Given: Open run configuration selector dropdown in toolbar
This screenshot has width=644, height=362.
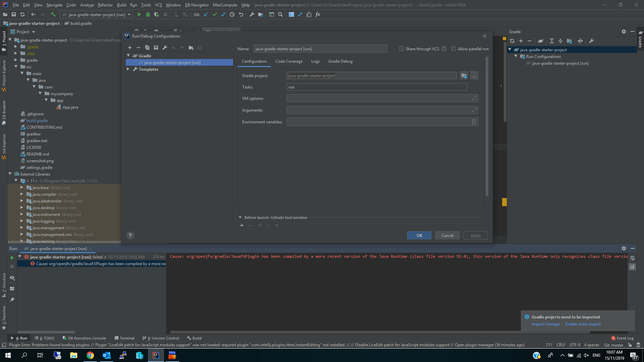Looking at the screenshot, I should (97, 14).
